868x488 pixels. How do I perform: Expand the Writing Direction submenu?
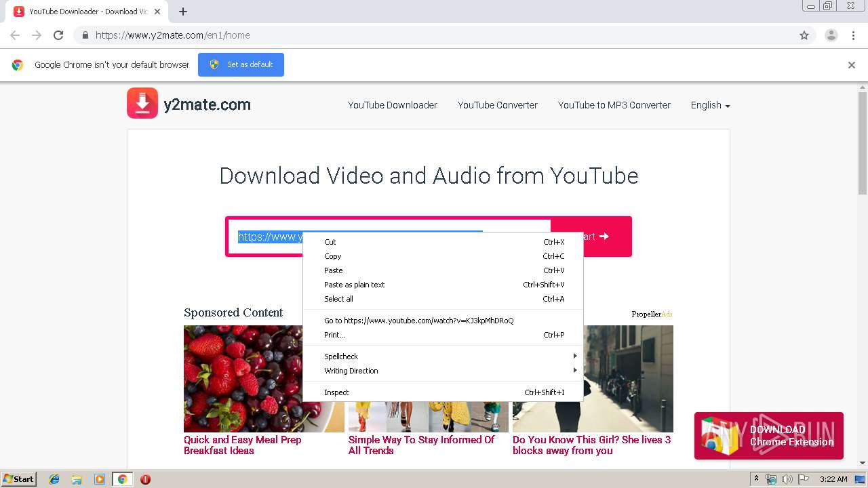(443, 371)
